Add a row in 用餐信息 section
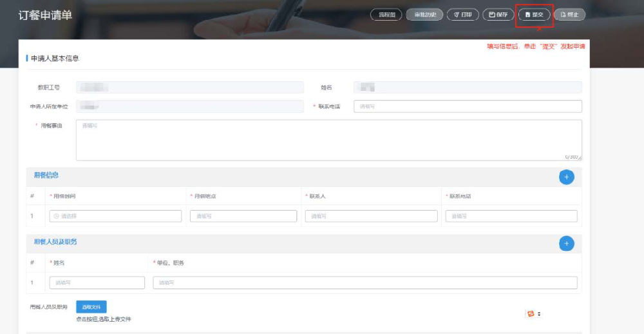644x334 pixels. [x=566, y=177]
